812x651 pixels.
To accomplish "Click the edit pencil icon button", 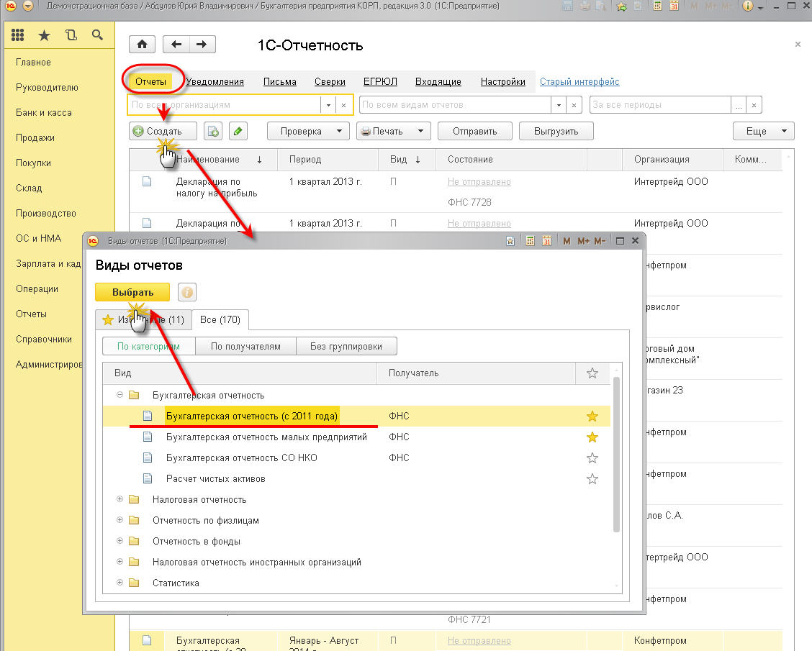I will [238, 132].
